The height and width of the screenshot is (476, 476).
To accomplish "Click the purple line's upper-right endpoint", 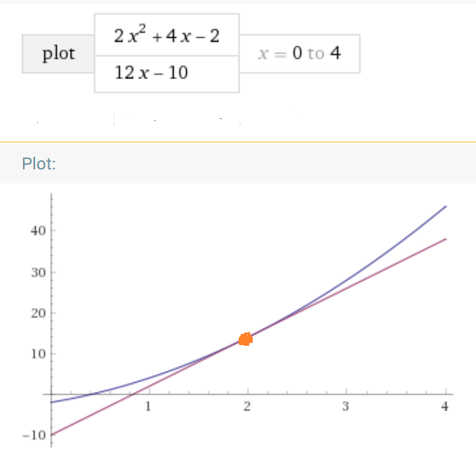I will [x=446, y=239].
